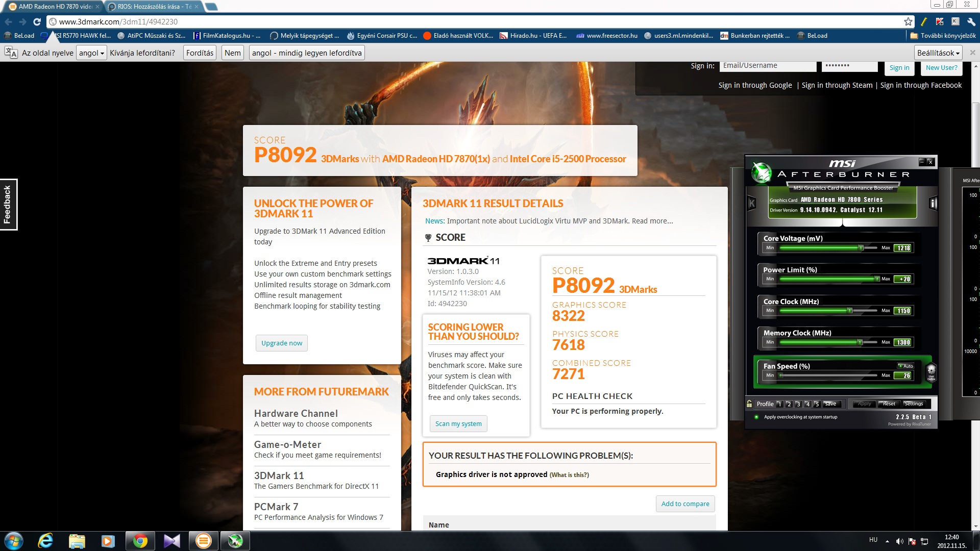This screenshot has height=551, width=980.
Task: Click the Sign in button
Action: point(899,67)
